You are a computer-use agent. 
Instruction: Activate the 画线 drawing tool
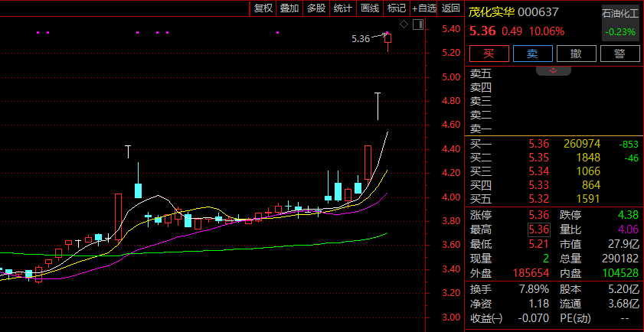point(370,8)
